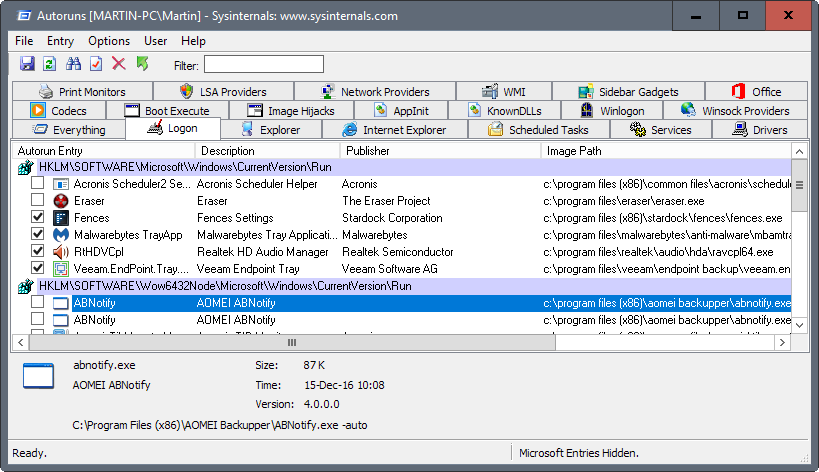This screenshot has width=819, height=472.
Task: Click the vertical scrollbar up arrow
Action: pyautogui.click(x=799, y=152)
